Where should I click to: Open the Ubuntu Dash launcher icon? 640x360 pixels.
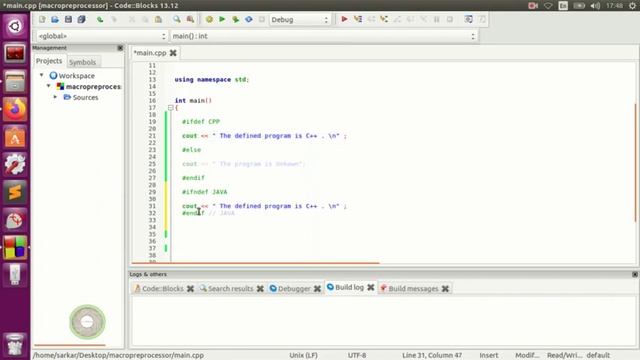(15, 26)
